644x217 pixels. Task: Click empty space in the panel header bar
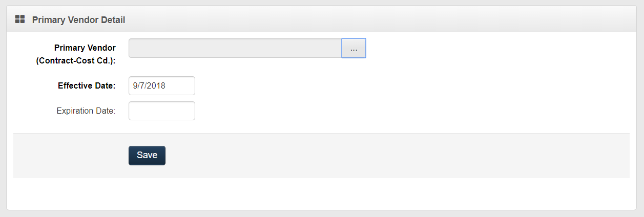pyautogui.click(x=359, y=19)
